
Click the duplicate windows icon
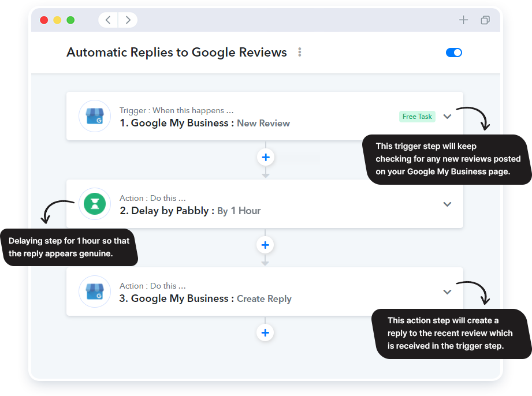click(x=485, y=20)
